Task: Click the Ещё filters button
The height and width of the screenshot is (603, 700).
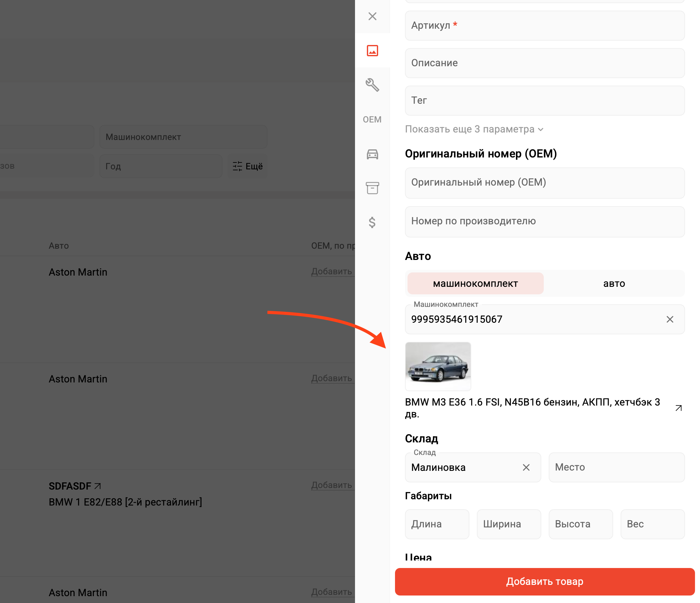Action: (247, 166)
